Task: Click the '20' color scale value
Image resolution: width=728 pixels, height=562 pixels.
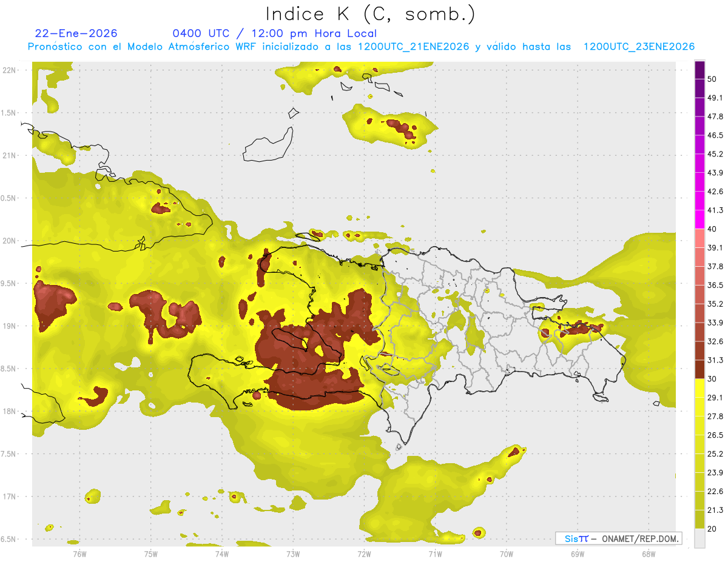Action: click(712, 529)
